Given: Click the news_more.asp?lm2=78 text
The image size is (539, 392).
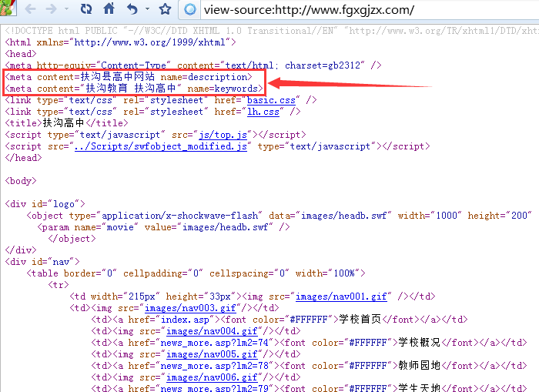Looking at the screenshot, I should (214, 366).
